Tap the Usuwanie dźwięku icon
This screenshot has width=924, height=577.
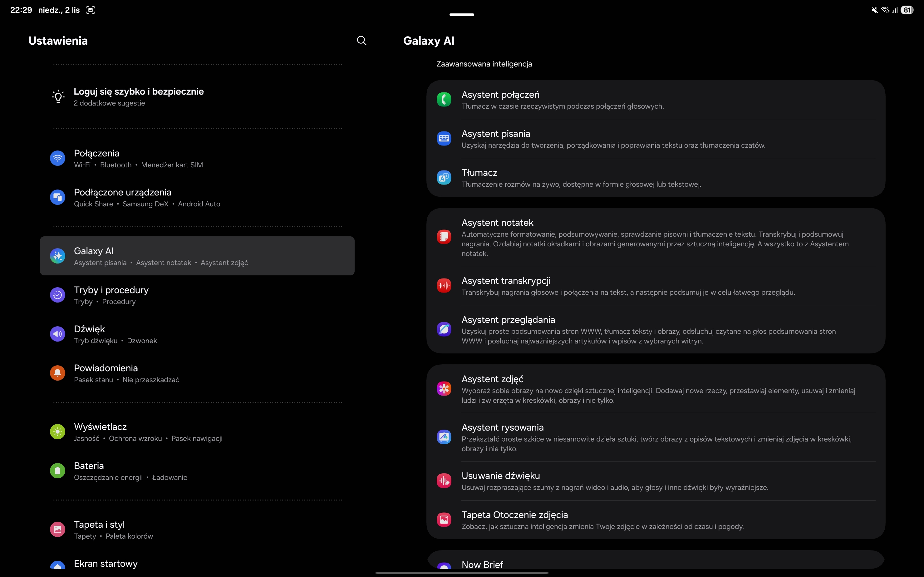tap(444, 481)
